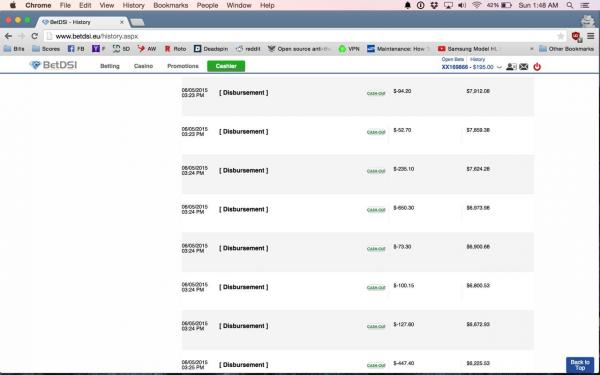Open macOS Spotlight search icon

[x=570, y=5]
